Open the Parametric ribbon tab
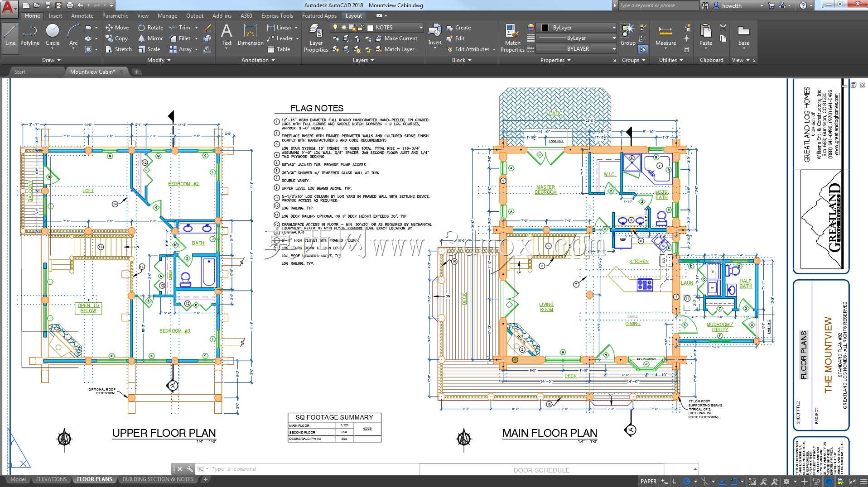Viewport: 868px width, 487px height. click(115, 16)
